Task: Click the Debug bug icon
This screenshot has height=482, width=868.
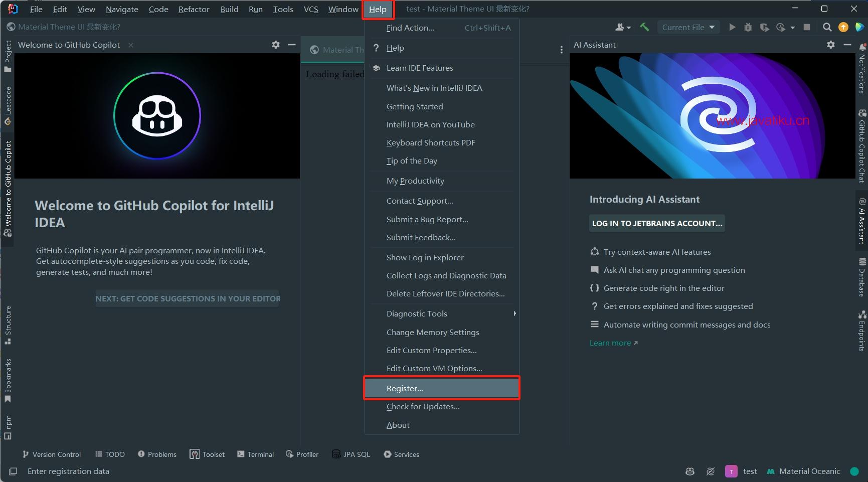Action: [748, 27]
